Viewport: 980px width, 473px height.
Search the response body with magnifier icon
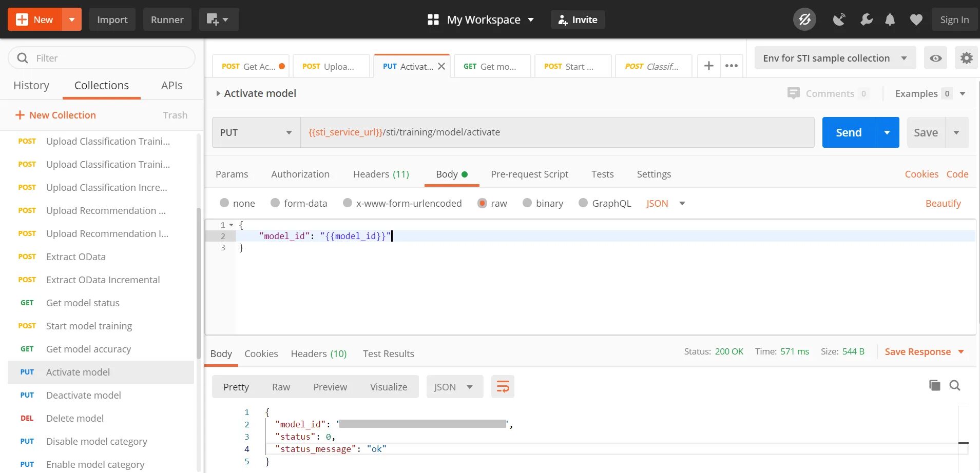(955, 385)
